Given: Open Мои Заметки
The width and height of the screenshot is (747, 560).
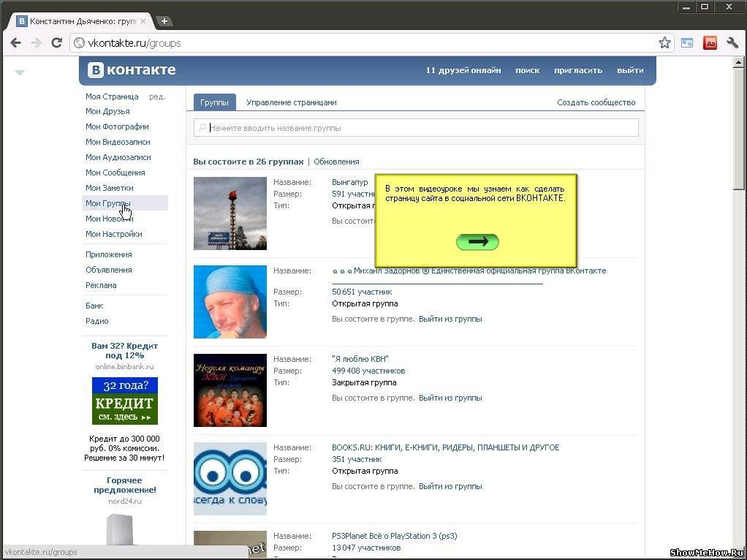Looking at the screenshot, I should pyautogui.click(x=110, y=188).
